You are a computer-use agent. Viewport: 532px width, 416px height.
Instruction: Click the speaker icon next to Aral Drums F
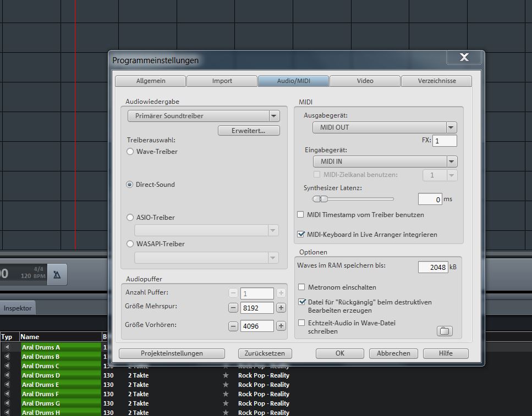click(7, 394)
